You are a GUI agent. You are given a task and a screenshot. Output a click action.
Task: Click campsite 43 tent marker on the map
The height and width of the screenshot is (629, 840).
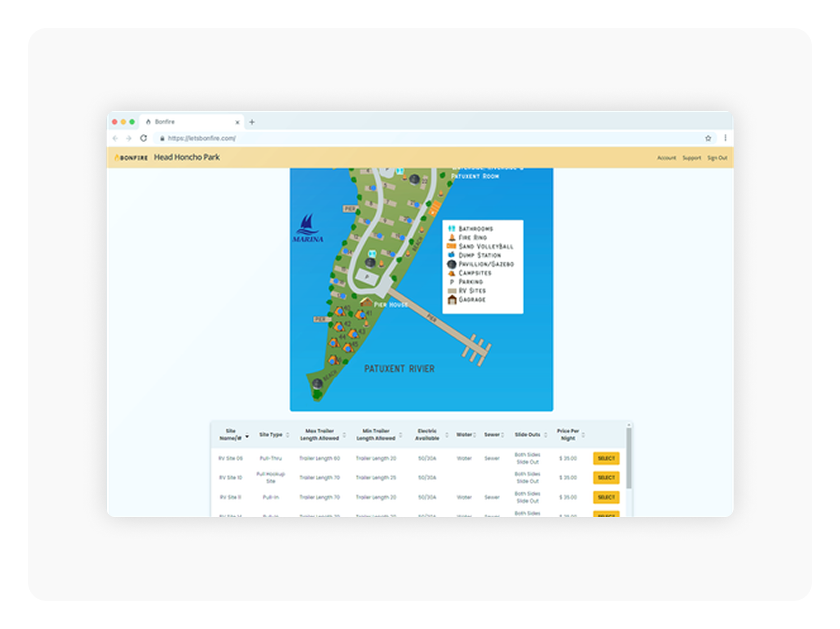tap(354, 334)
